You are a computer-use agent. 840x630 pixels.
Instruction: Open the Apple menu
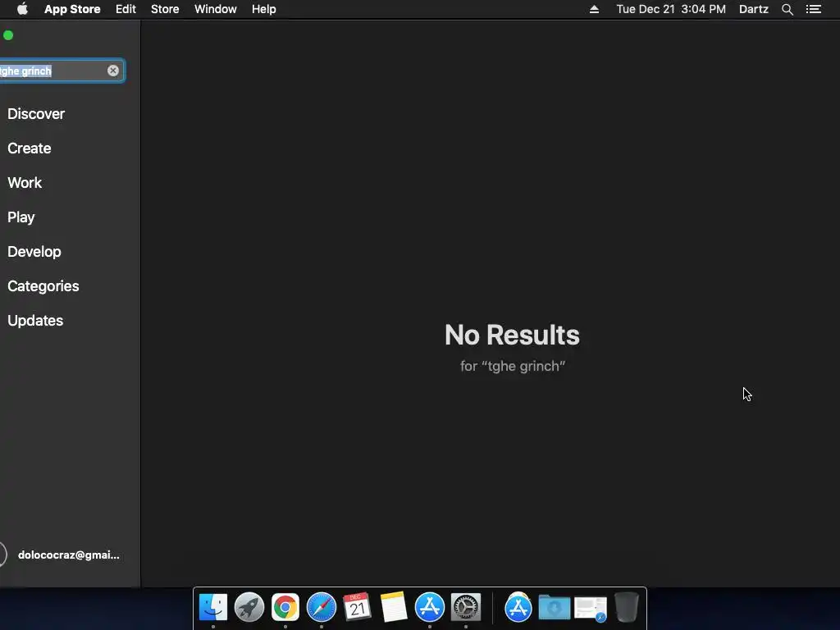pyautogui.click(x=22, y=9)
